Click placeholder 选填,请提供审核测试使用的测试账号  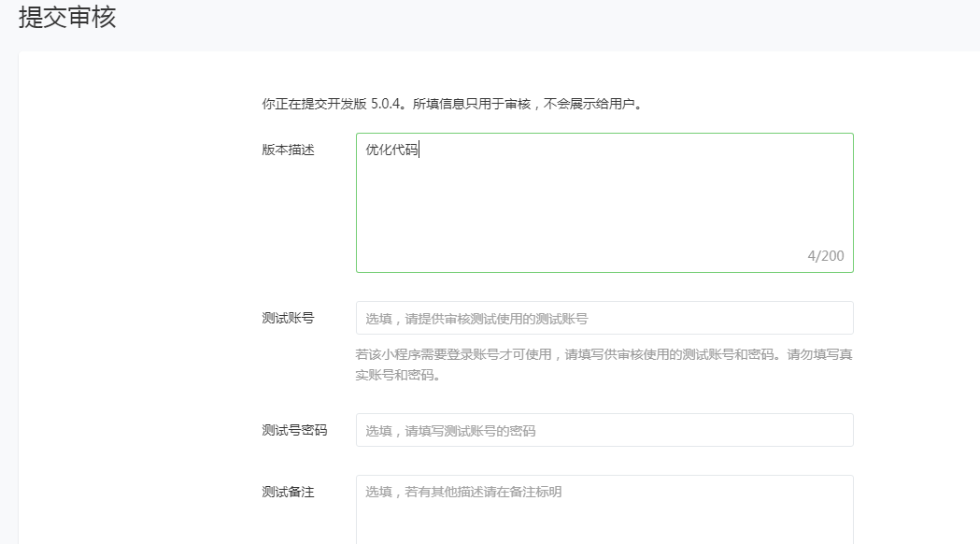[476, 319]
